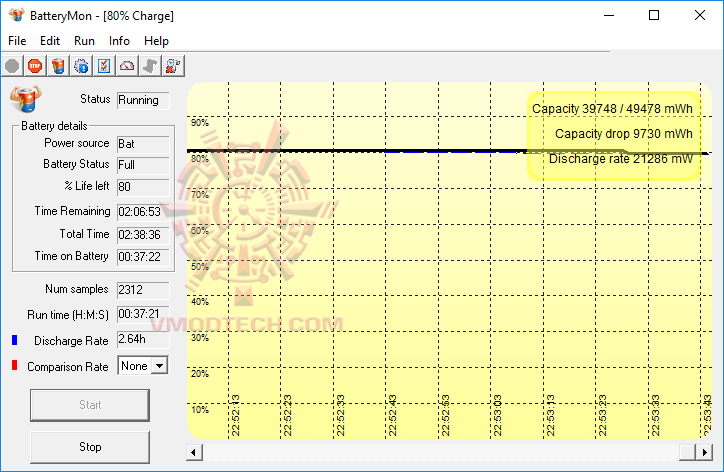
Task: Click the Comparison Rate label
Action: click(68, 367)
